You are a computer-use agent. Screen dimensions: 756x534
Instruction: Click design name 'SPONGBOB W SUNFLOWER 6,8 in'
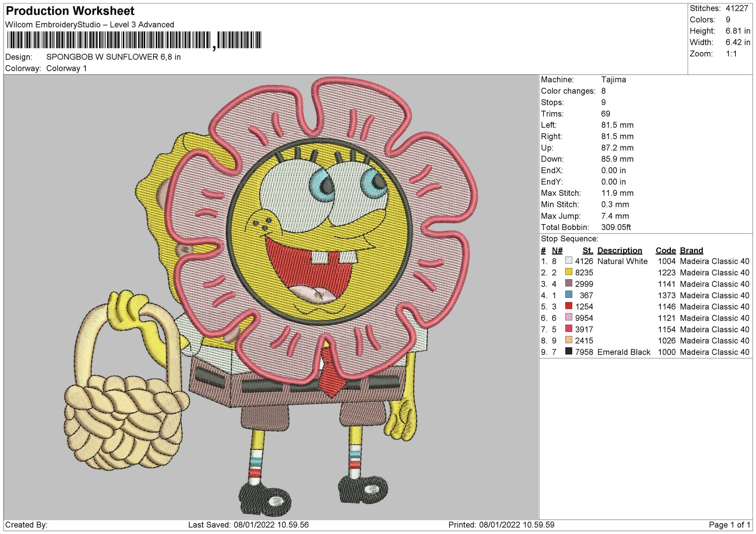pyautogui.click(x=113, y=57)
